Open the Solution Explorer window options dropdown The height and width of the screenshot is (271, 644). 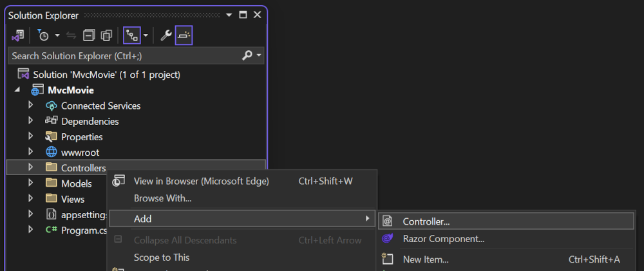(x=229, y=15)
